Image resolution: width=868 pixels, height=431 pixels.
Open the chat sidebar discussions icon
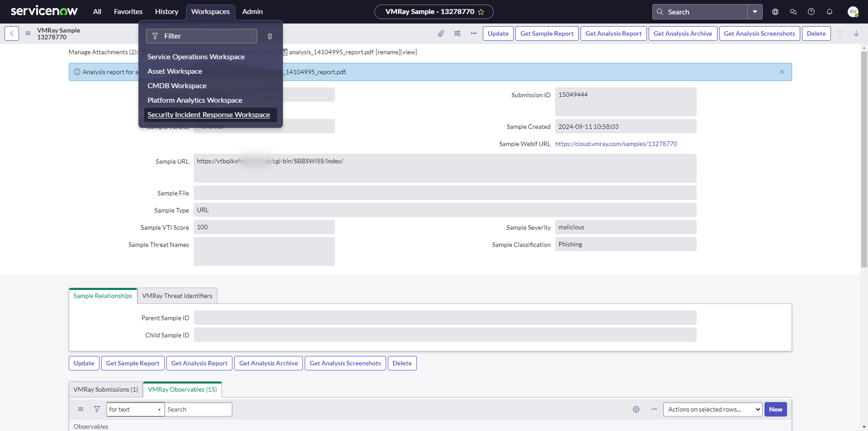click(793, 12)
